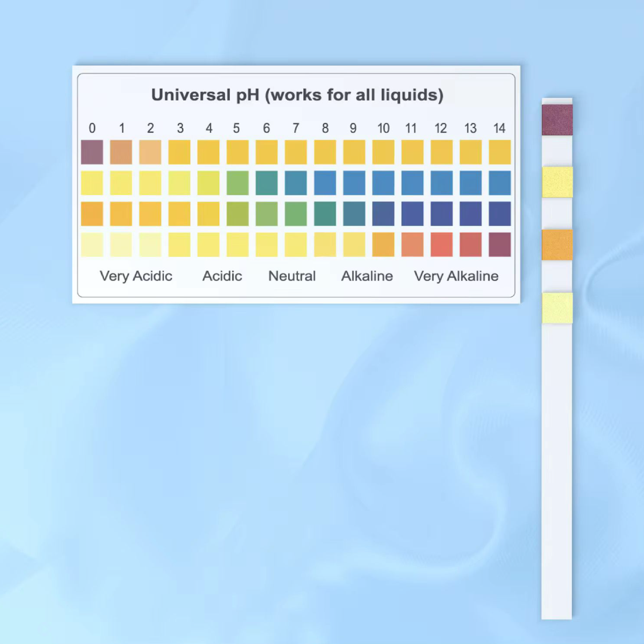The width and height of the screenshot is (644, 644).
Task: Pick the third-row indigo swatch under pH 14
Action: 499,214
